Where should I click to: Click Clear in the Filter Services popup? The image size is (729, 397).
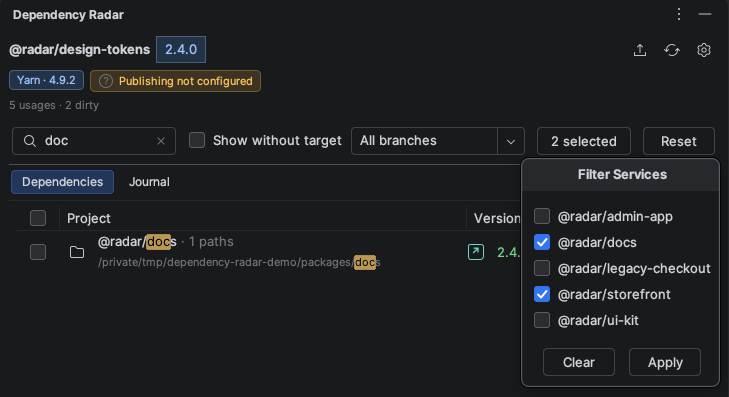[x=579, y=362]
